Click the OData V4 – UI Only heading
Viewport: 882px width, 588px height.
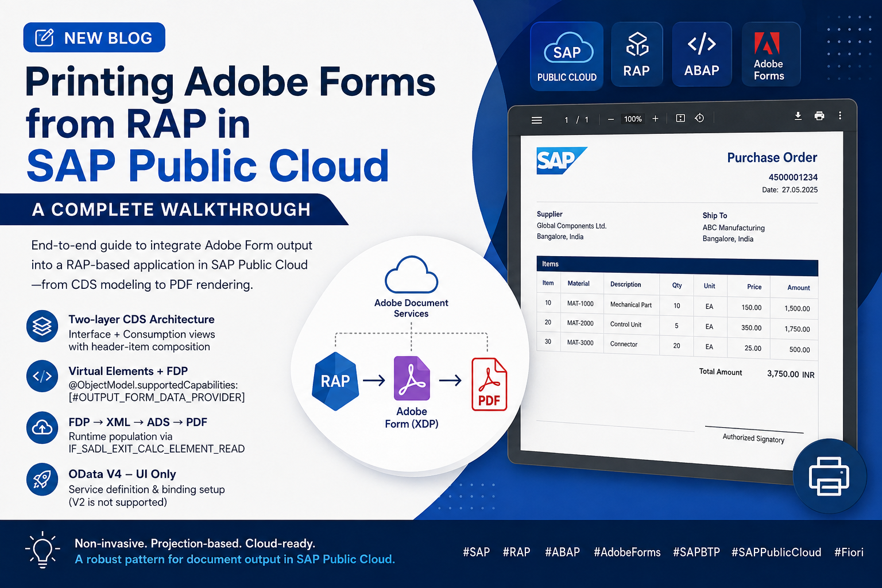click(122, 474)
